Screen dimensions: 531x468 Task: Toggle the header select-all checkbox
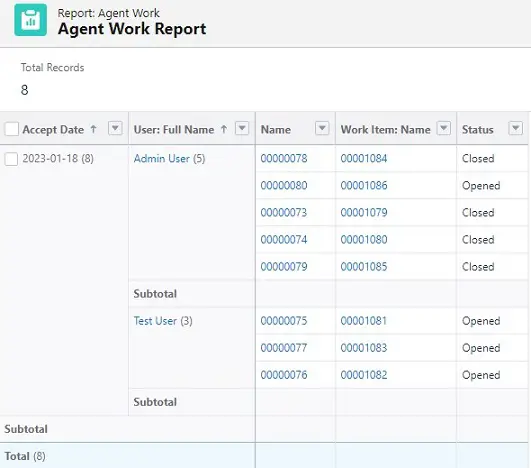click(x=12, y=129)
